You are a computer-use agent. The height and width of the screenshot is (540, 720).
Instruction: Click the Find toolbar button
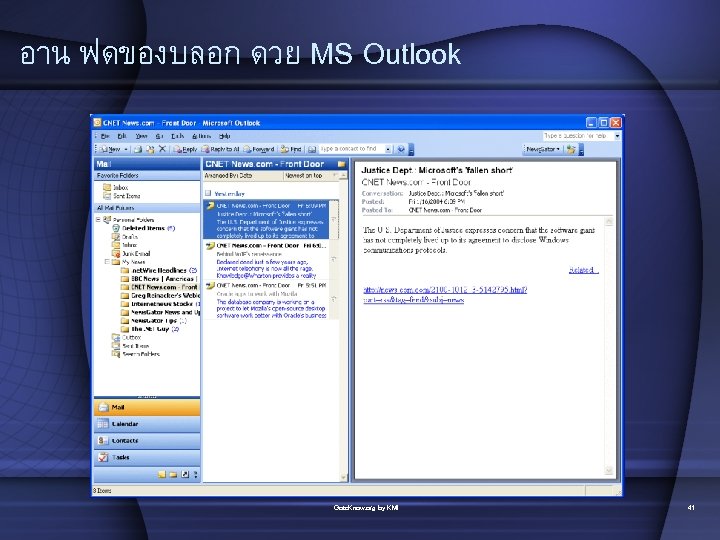tap(291, 149)
